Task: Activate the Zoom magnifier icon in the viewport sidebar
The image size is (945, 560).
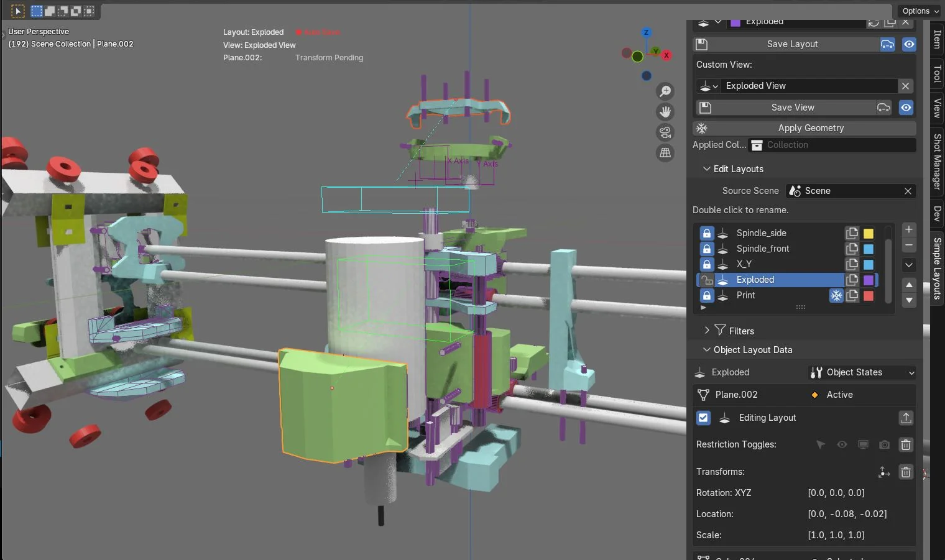Action: [665, 91]
